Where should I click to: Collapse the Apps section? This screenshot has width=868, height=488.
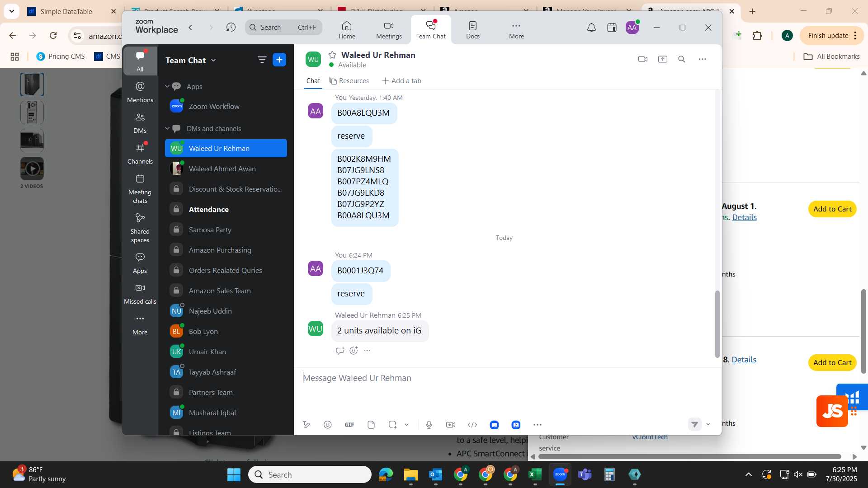tap(167, 86)
